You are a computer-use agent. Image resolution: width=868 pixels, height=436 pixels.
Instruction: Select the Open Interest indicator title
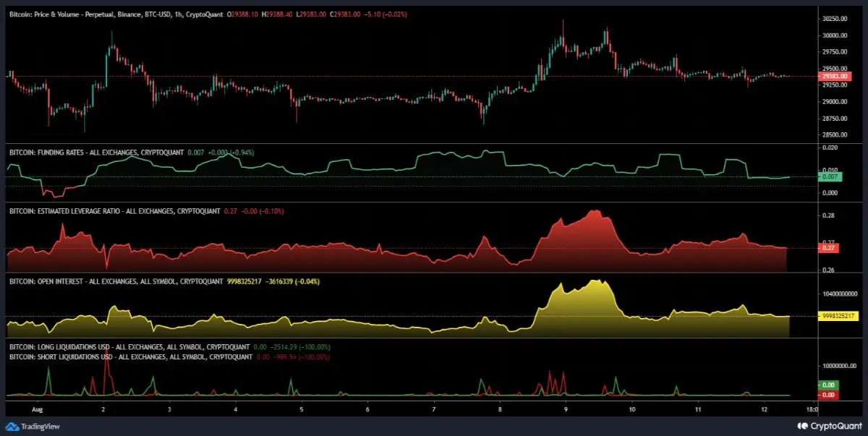tap(115, 281)
